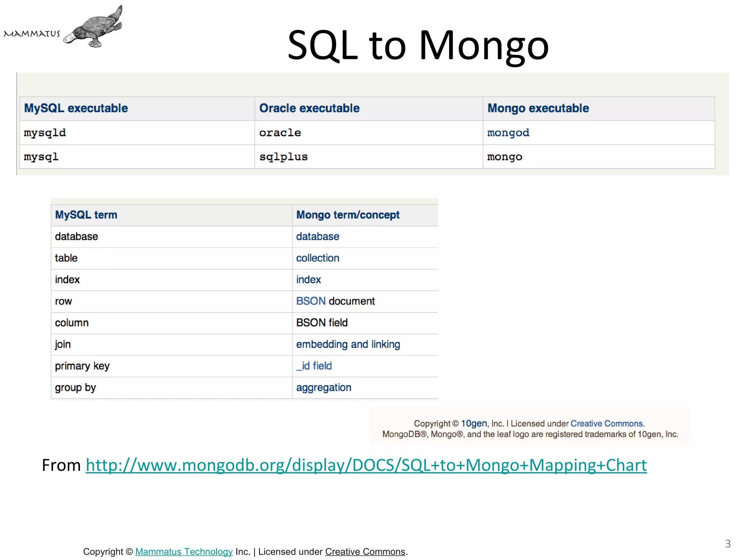Open the blue index link in the Mongo term column
This screenshot has height=560, width=747.
click(x=309, y=280)
